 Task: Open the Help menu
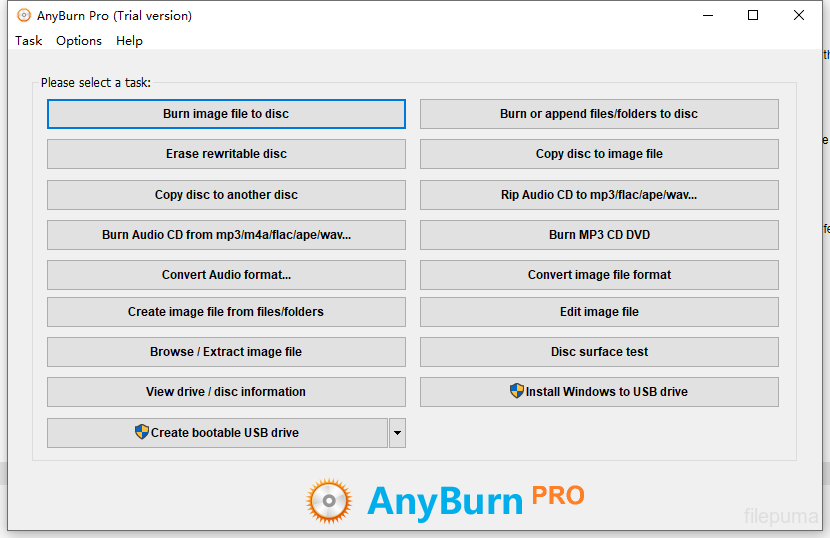coord(129,41)
